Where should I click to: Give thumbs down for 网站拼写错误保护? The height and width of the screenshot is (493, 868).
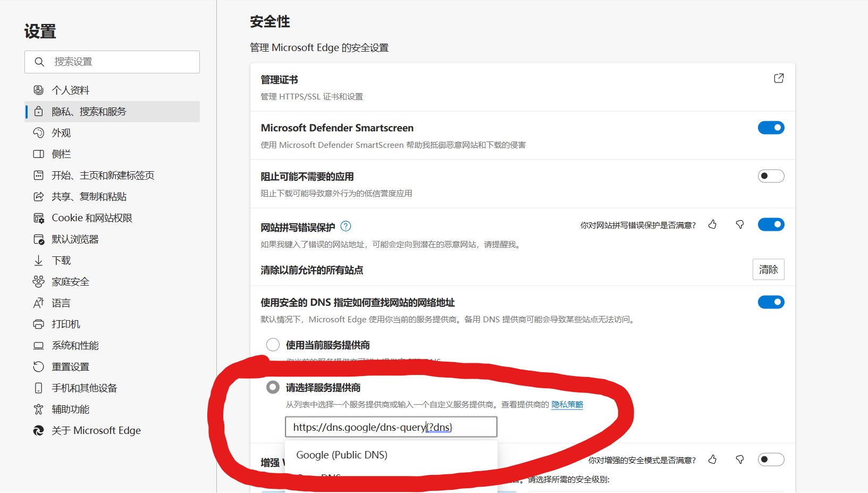point(739,224)
